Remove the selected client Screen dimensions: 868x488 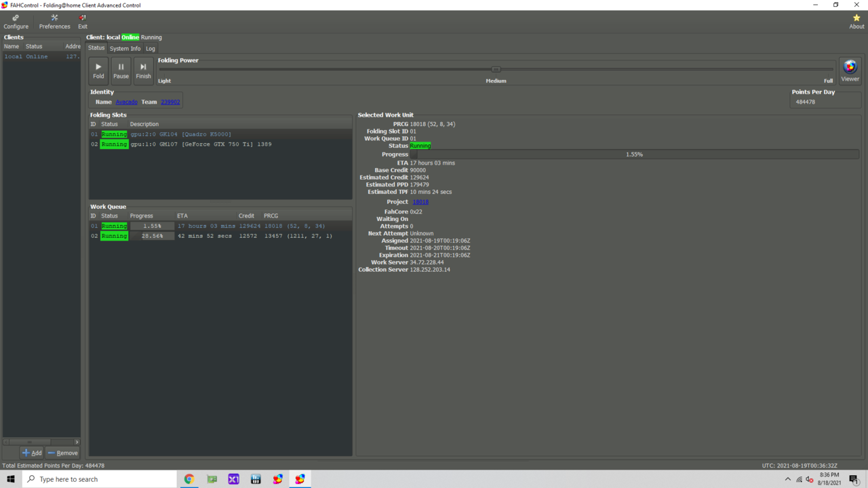tap(63, 453)
